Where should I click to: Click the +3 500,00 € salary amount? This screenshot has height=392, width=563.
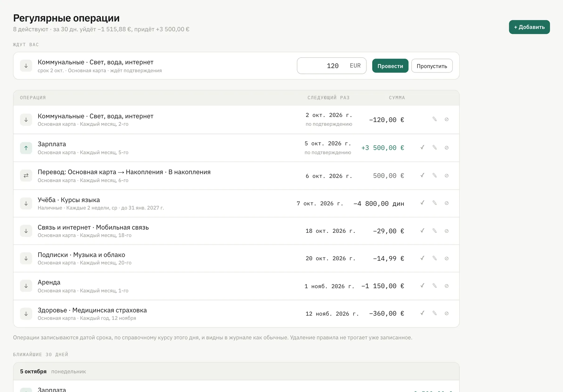pos(383,148)
